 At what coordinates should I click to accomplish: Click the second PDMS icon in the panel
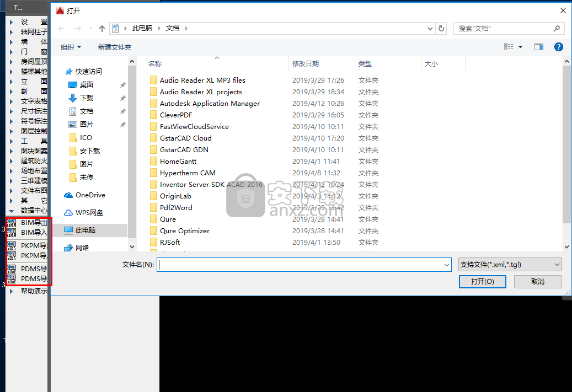12,279
